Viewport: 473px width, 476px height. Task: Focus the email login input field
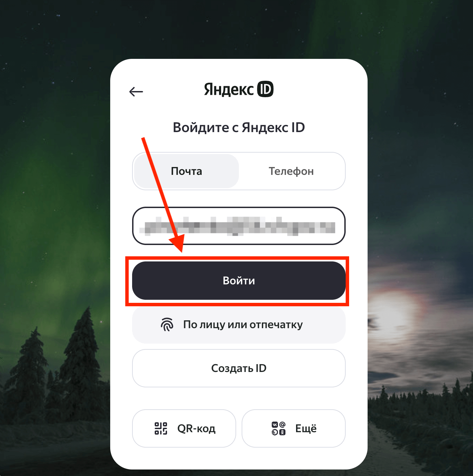239,226
